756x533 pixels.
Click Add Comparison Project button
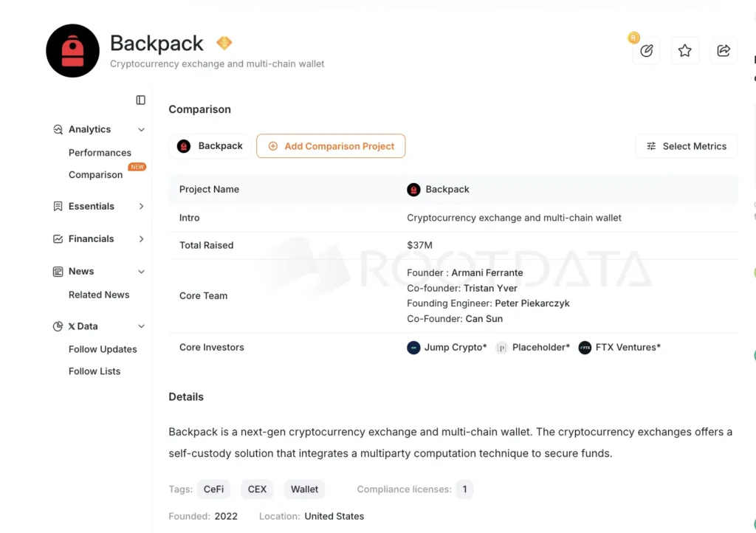(x=331, y=146)
